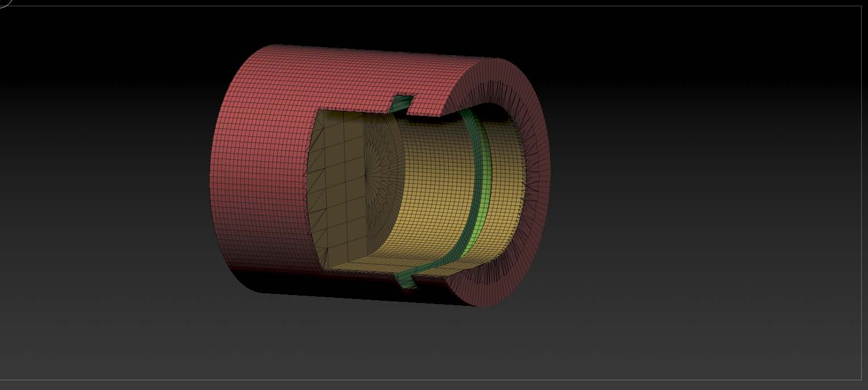Image resolution: width=868 pixels, height=390 pixels.
Task: Click the partial circle in the top-left corner
Action: coord(5,3)
